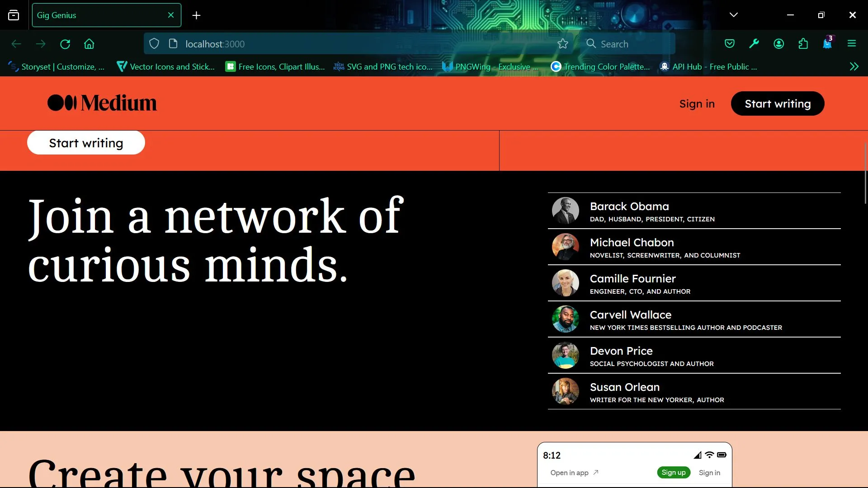Click Michael Chabon's avatar
This screenshot has height=488, width=868.
click(x=565, y=247)
